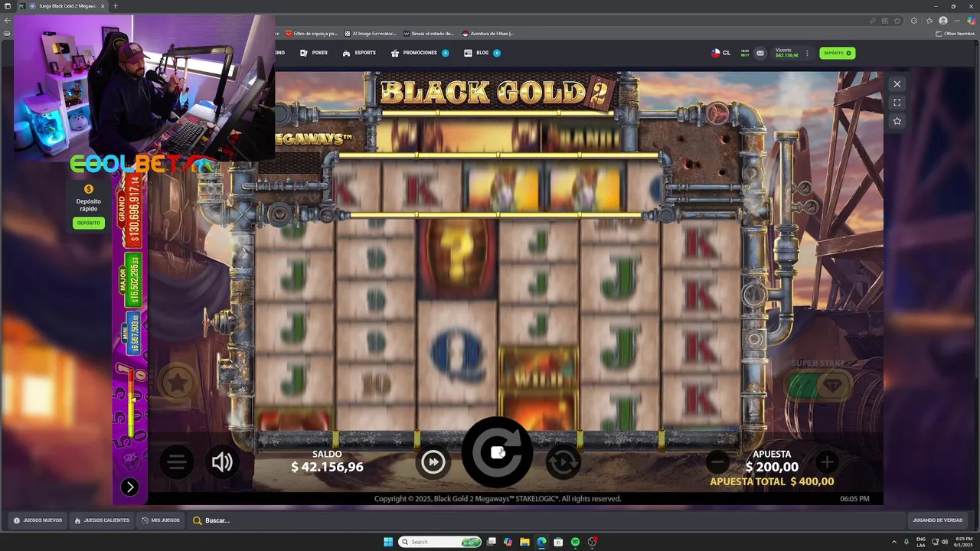Open Juegos Calientes list
The image size is (980, 551).
[x=102, y=520]
